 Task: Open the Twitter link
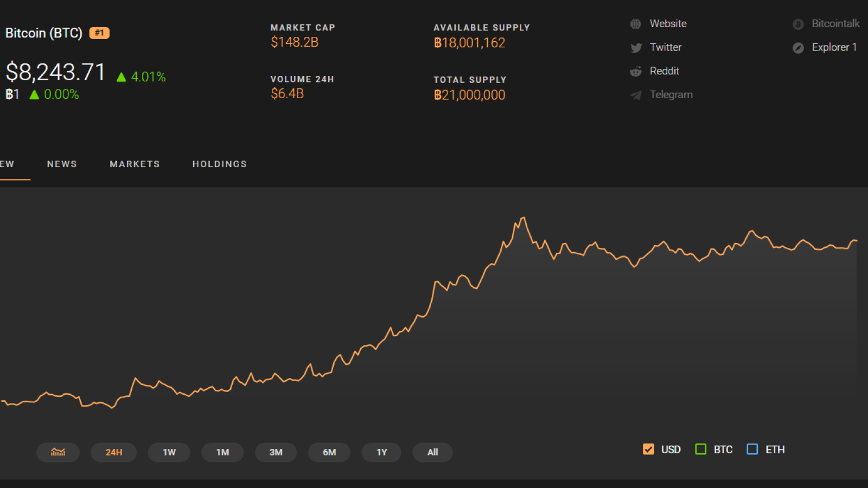click(666, 47)
